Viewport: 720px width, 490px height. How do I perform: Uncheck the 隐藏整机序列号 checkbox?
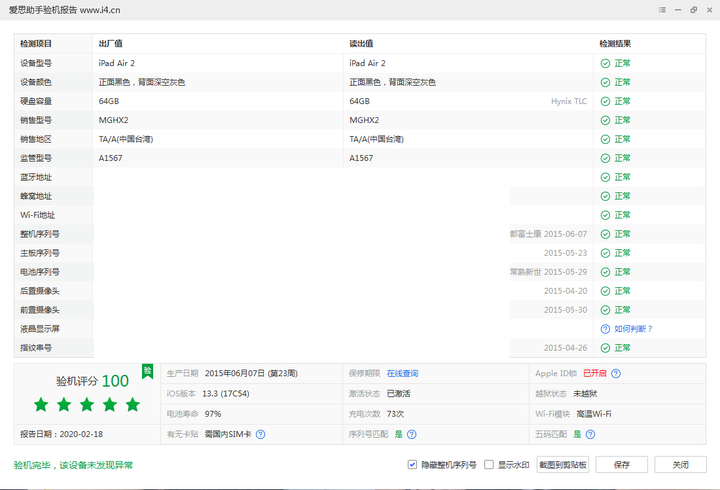coord(412,465)
